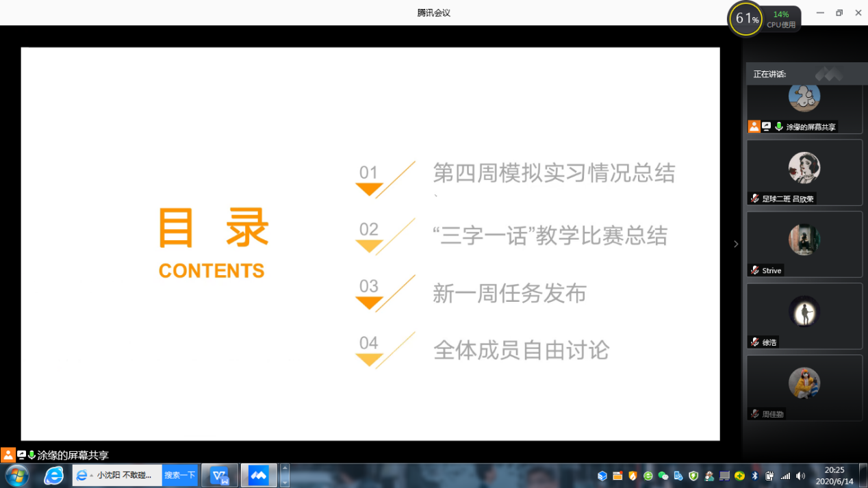Viewport: 868px width, 488px height.
Task: Click the 61% memory usage floating widget
Action: tap(746, 19)
